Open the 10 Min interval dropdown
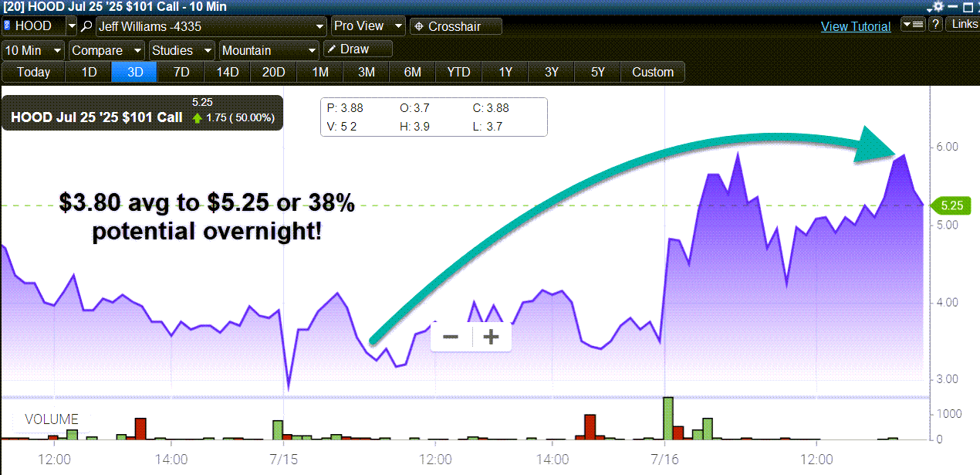This screenshot has height=475, width=980. [34, 50]
